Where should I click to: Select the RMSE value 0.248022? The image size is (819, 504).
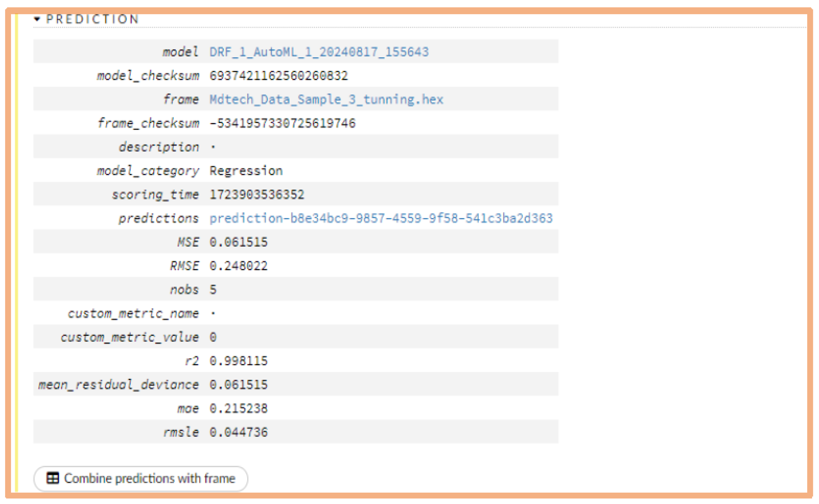(238, 265)
